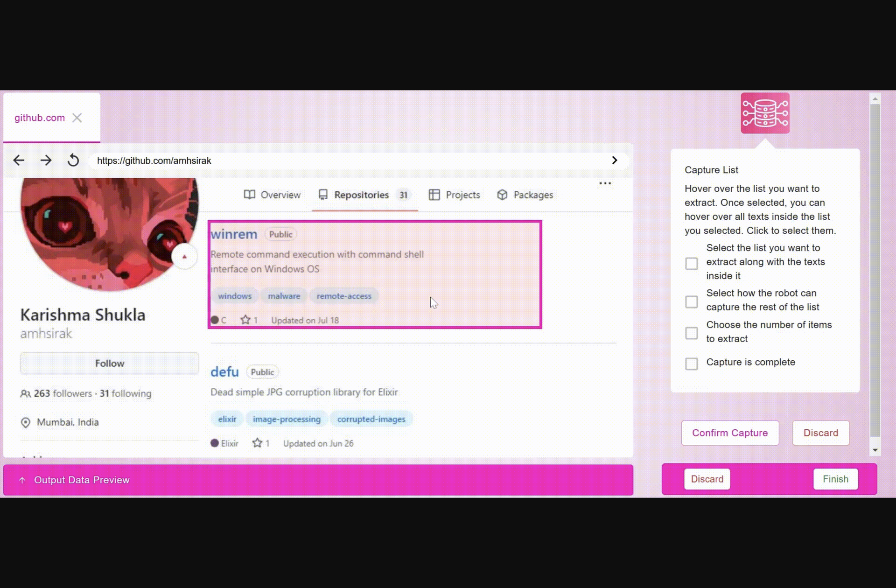Screen dimensions: 896x588
Task: Click the Public badge beside winrem
Action: (280, 234)
